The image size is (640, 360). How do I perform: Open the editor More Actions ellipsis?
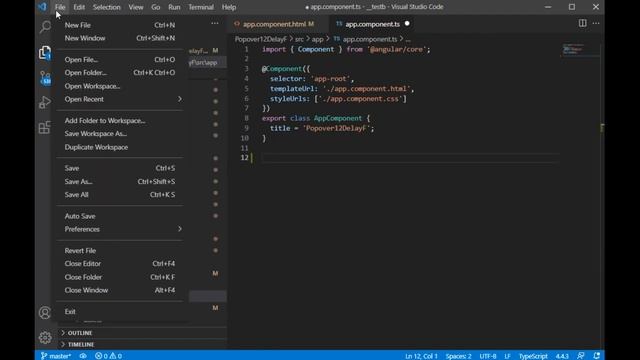(596, 23)
